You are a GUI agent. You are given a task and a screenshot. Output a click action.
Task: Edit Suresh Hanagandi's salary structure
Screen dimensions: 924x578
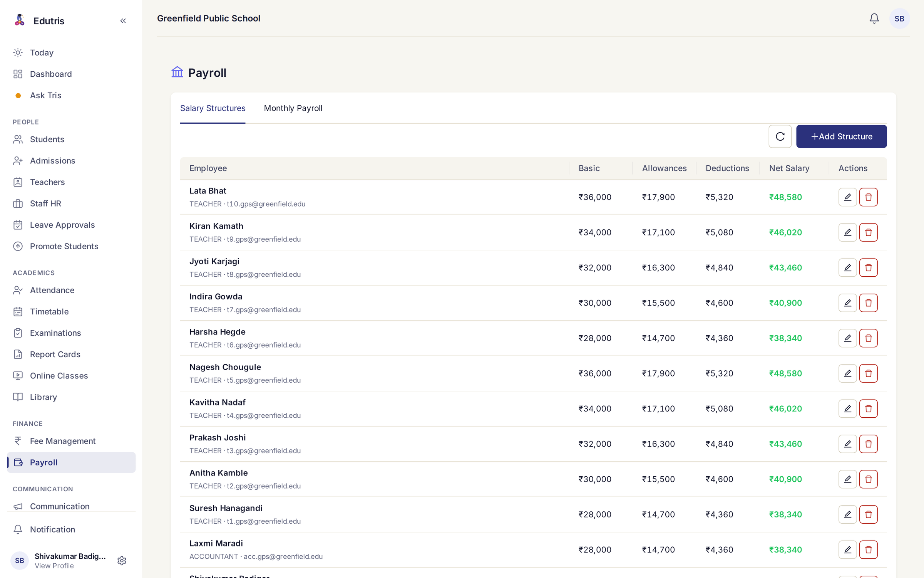(847, 514)
